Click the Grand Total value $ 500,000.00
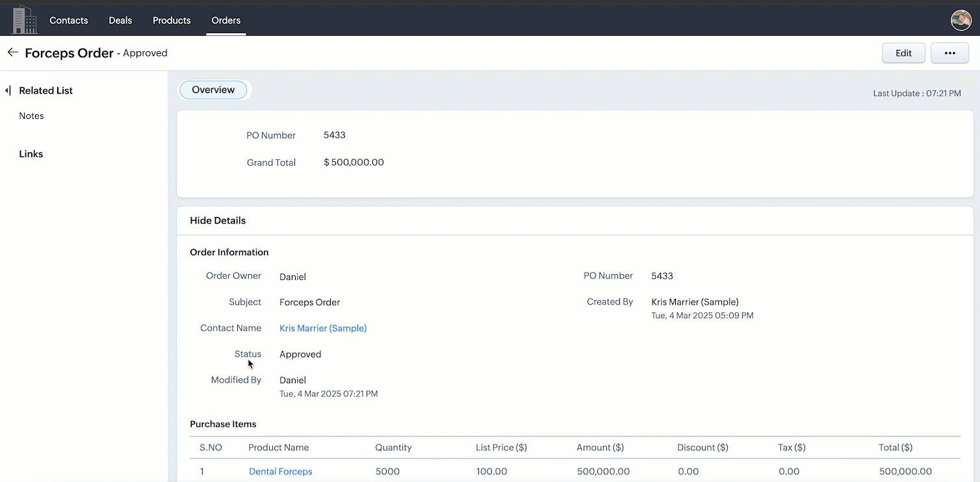The width and height of the screenshot is (980, 482). coord(354,162)
